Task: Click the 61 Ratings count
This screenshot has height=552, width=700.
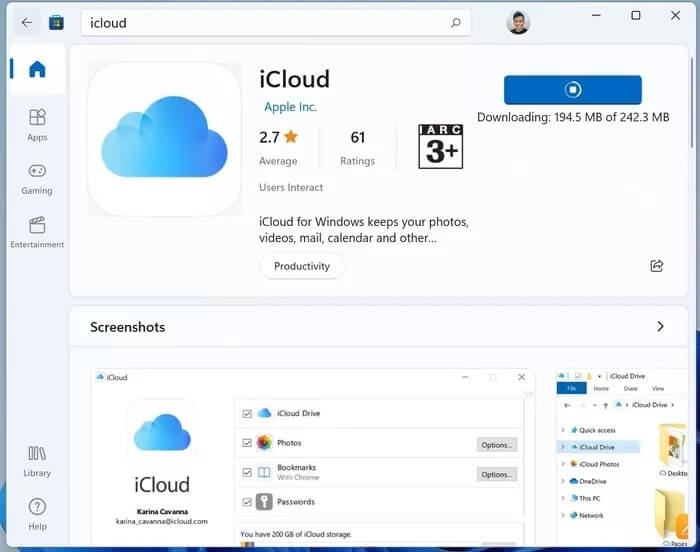Action: click(358, 147)
